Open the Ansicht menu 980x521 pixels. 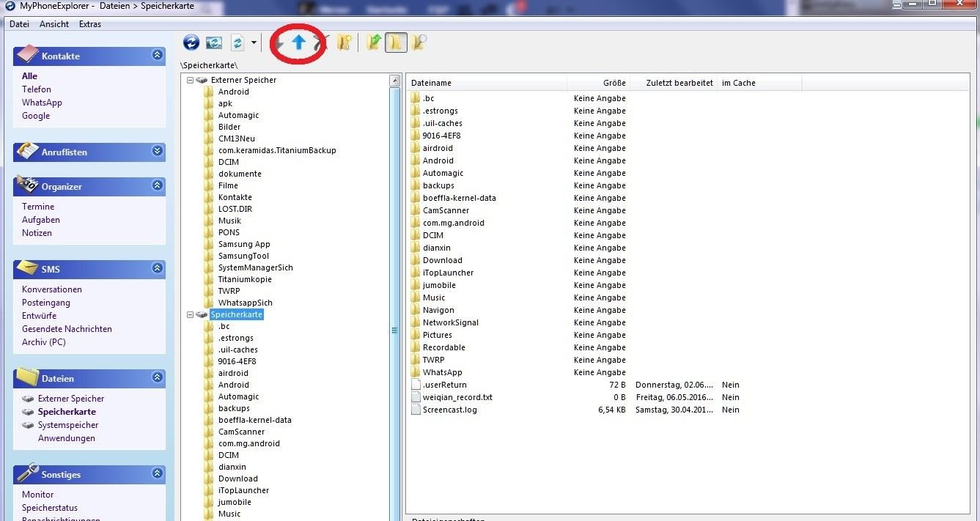click(54, 24)
